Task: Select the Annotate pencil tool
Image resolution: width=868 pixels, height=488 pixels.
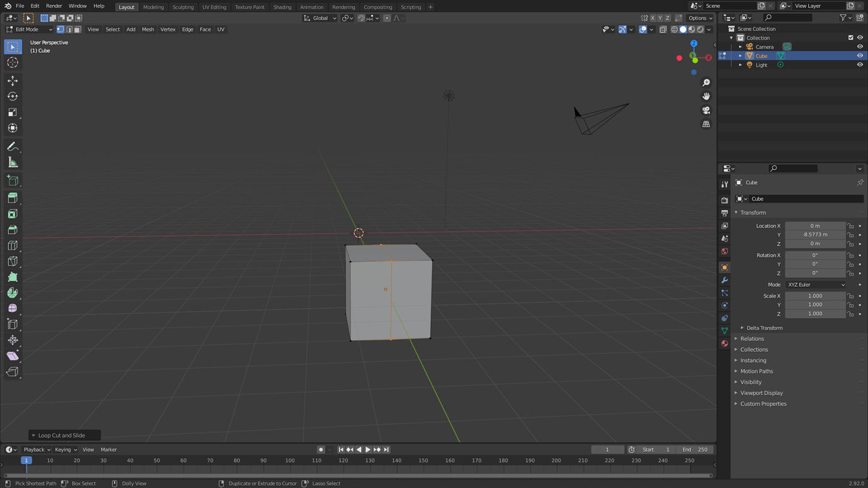Action: pos(13,147)
